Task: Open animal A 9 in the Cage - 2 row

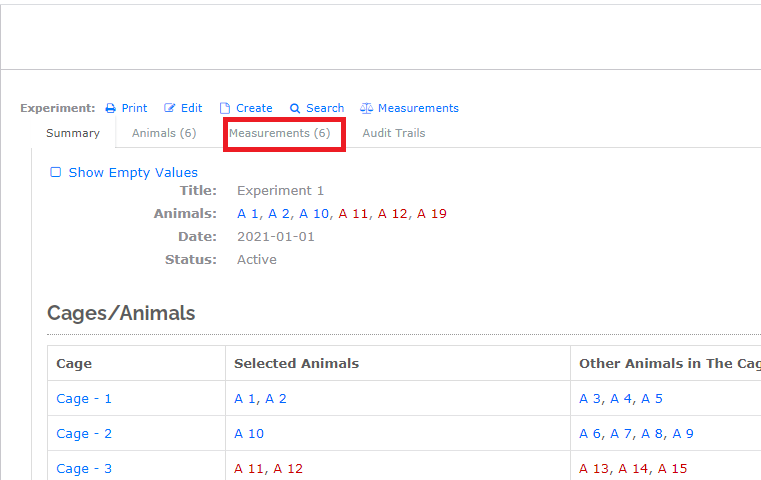Action: [x=683, y=434]
